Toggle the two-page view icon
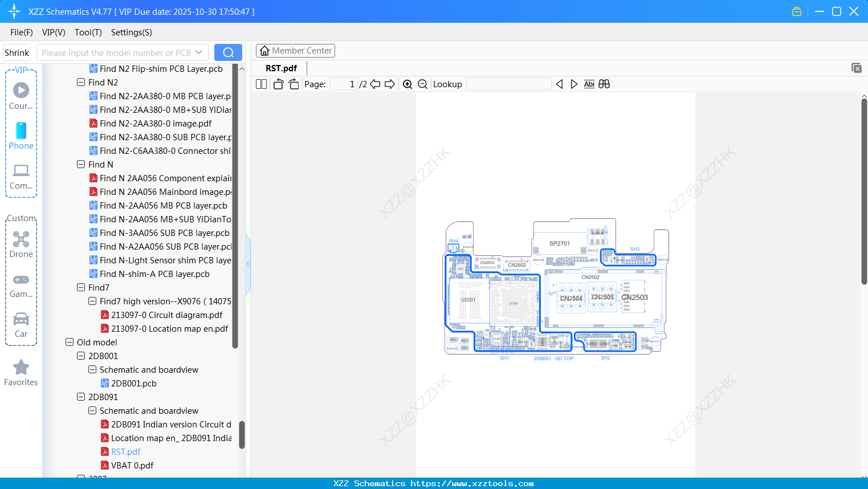 tap(261, 84)
